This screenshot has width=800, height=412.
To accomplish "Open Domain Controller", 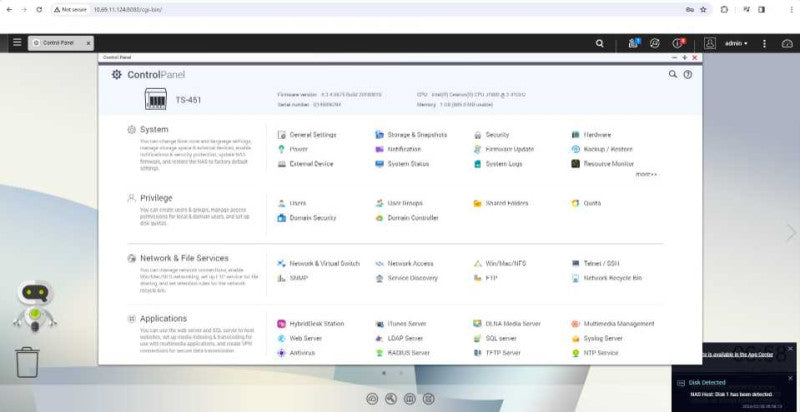I will (407, 218).
